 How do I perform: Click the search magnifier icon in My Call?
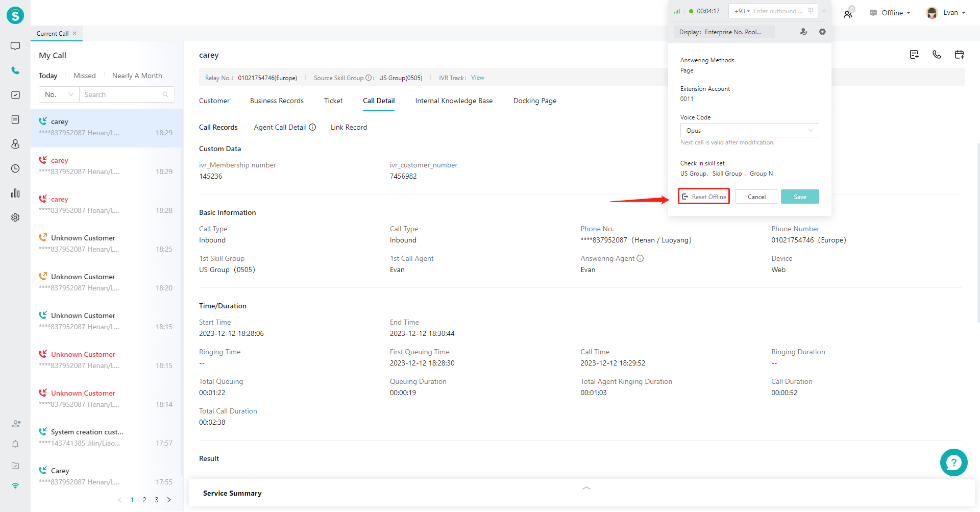(x=165, y=94)
